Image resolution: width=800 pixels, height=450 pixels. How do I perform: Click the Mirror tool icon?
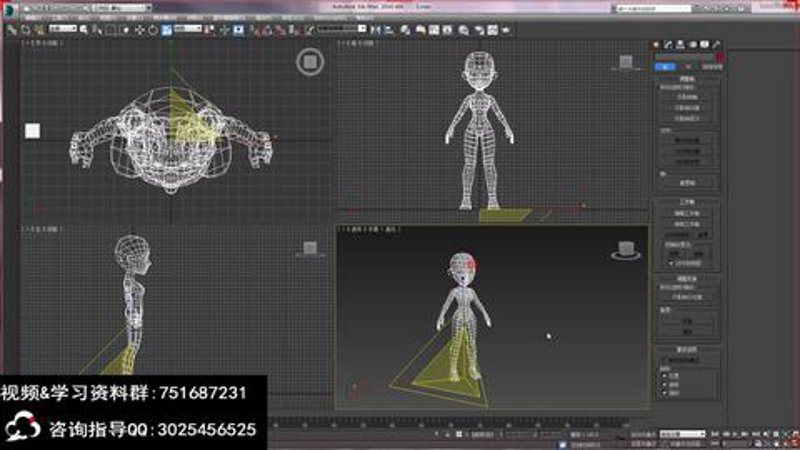coord(377,30)
